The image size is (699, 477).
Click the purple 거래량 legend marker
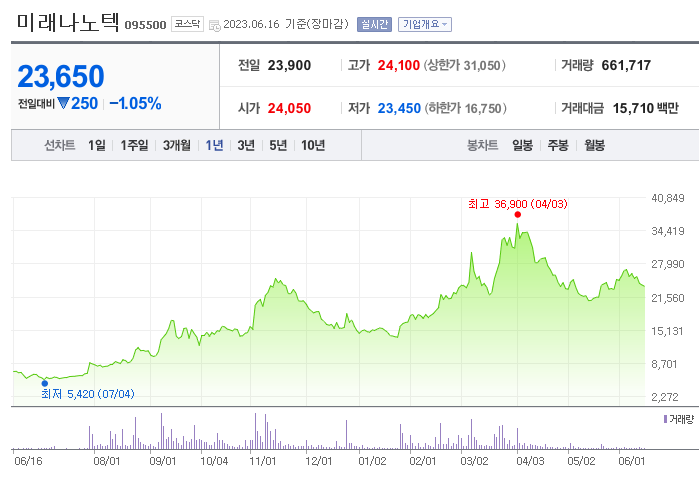665,419
